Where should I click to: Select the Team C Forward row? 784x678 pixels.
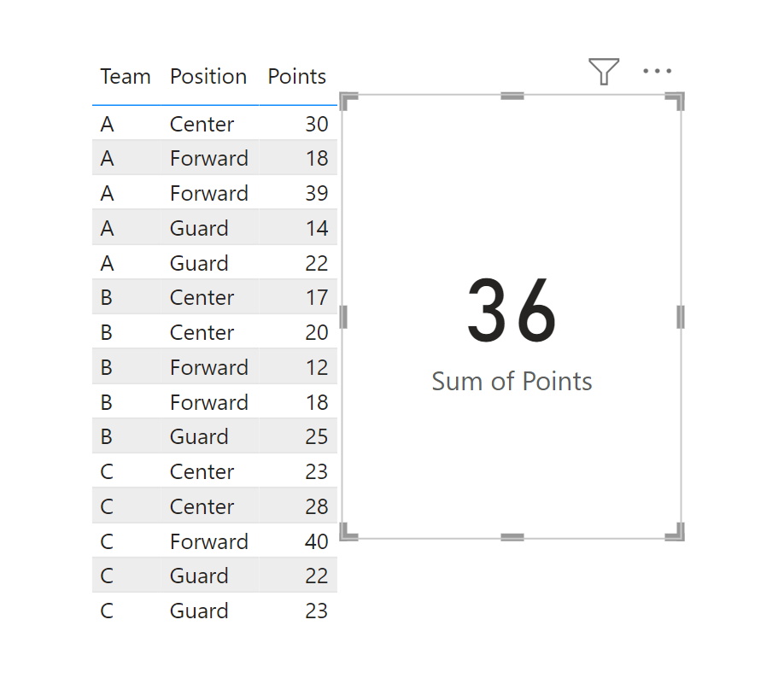214,541
